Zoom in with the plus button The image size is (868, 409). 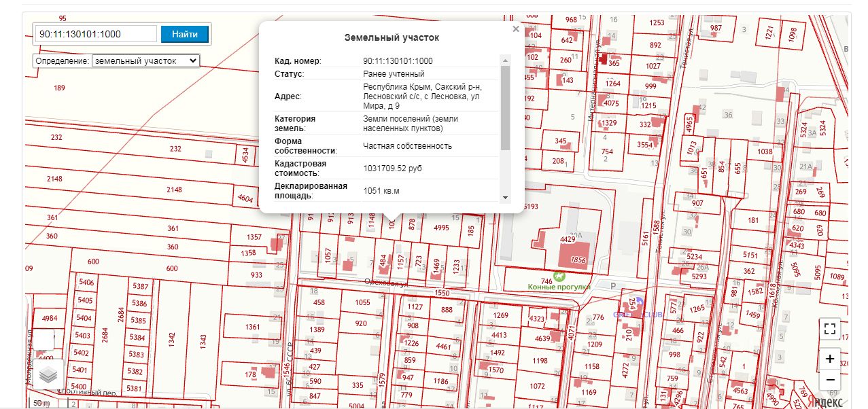[829, 358]
